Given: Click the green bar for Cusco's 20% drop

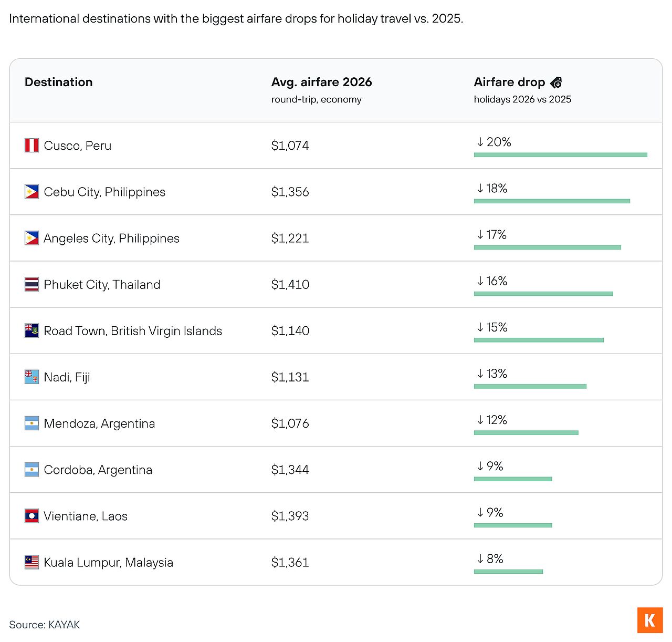Looking at the screenshot, I should 561,155.
